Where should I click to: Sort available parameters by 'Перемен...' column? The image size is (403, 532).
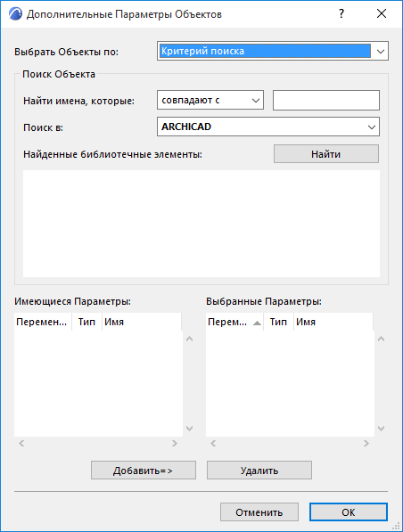[43, 322]
